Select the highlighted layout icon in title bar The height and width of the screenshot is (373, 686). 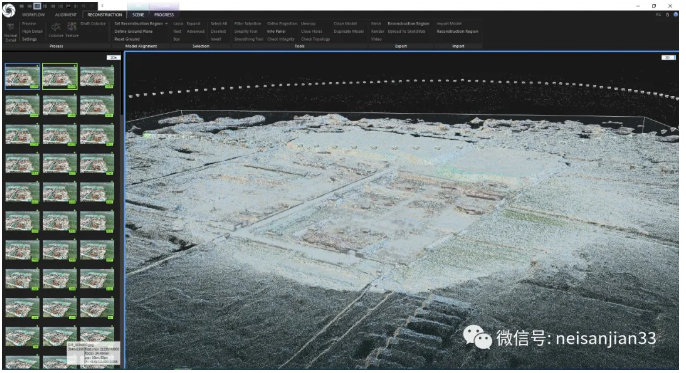tap(37, 6)
